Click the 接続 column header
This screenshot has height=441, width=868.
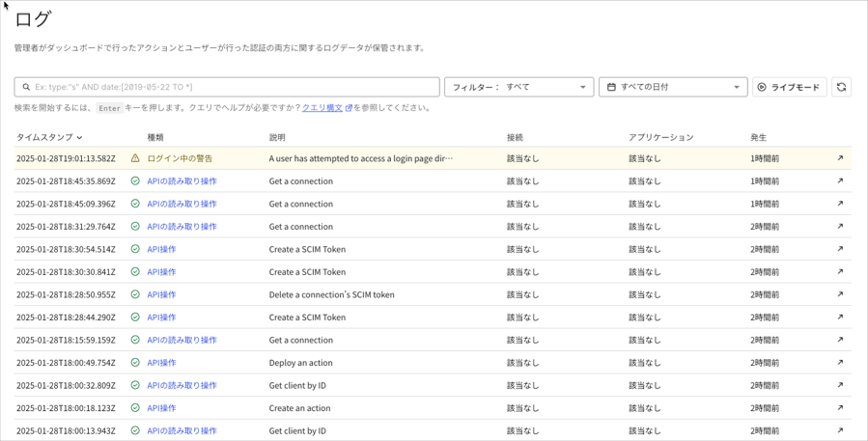click(x=515, y=137)
